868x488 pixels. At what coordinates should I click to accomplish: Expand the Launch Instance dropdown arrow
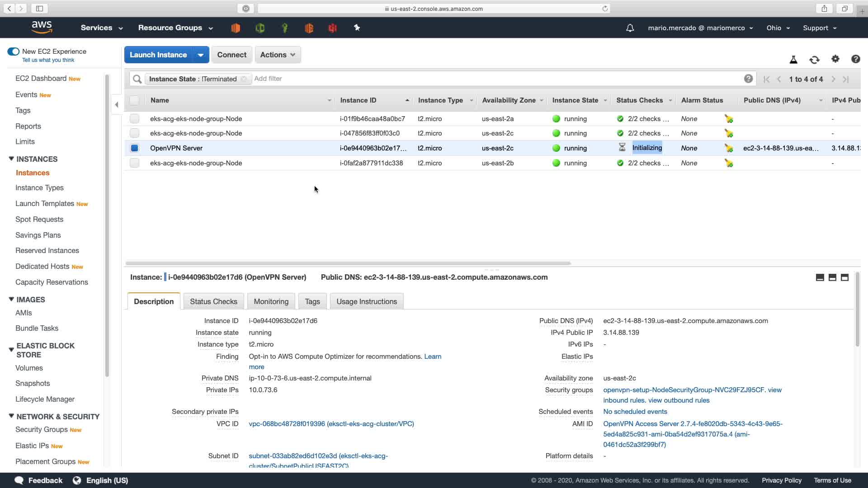[200, 55]
